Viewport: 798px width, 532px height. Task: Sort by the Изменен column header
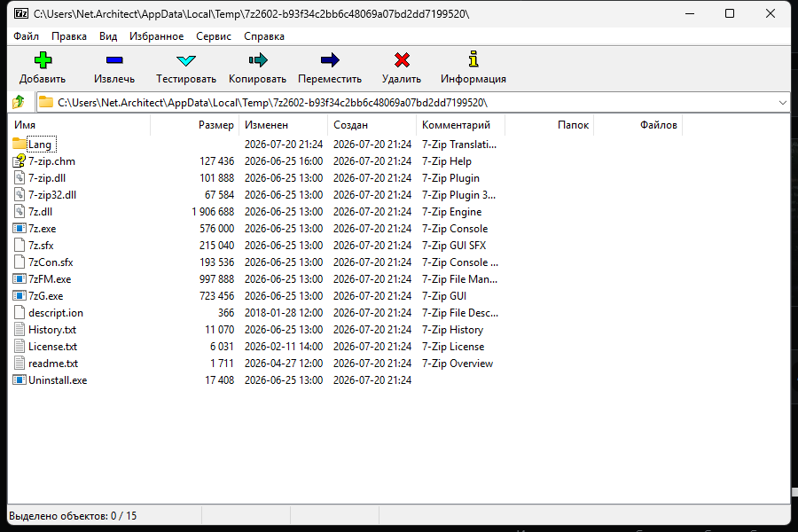tap(283, 125)
